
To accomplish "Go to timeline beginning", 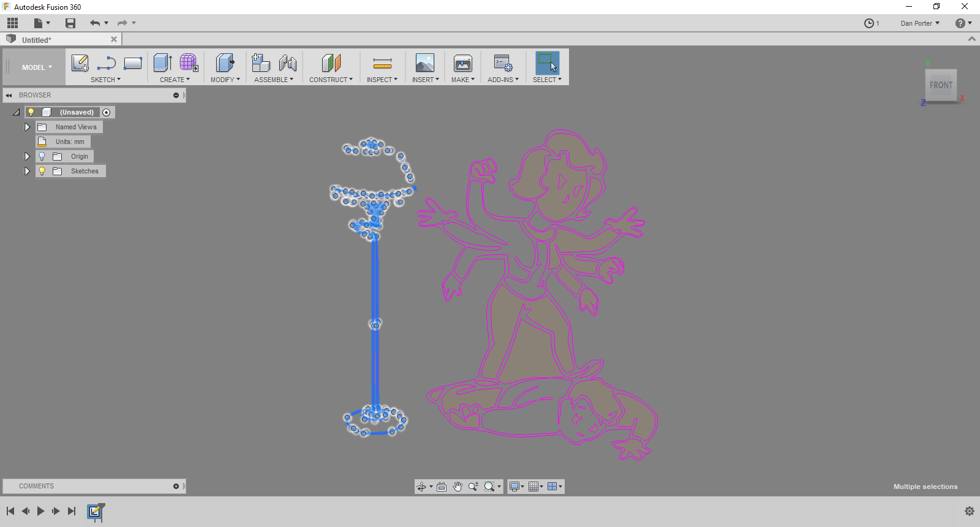I will [10, 511].
